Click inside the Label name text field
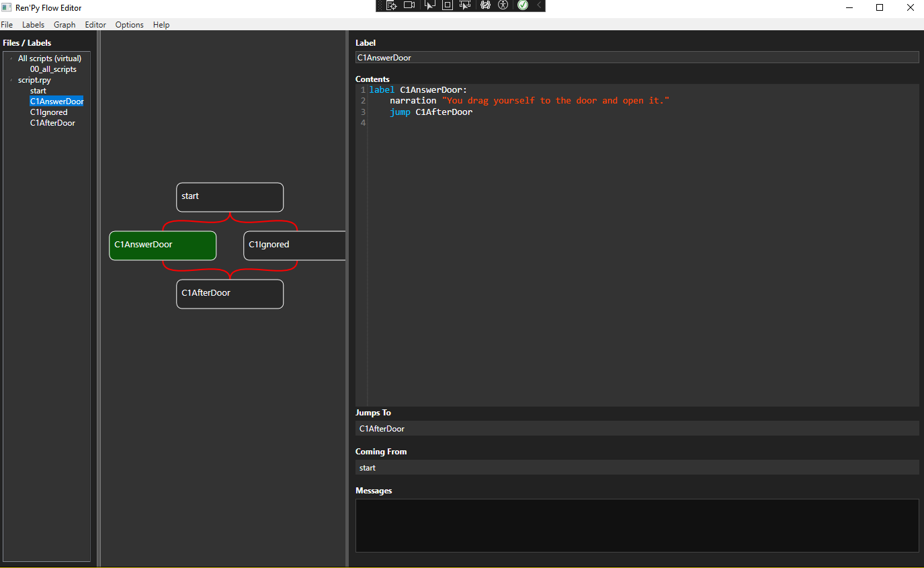 [636, 58]
